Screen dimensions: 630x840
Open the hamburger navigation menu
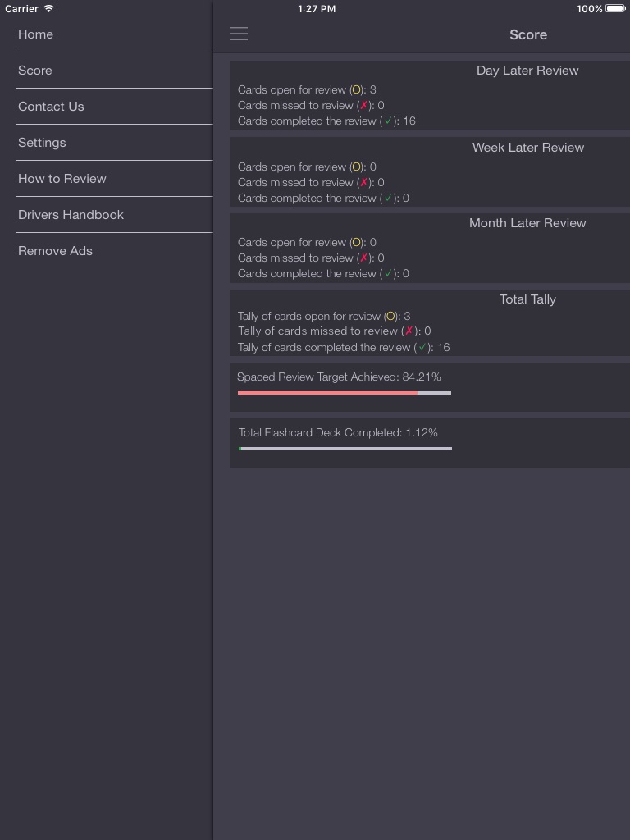[239, 34]
